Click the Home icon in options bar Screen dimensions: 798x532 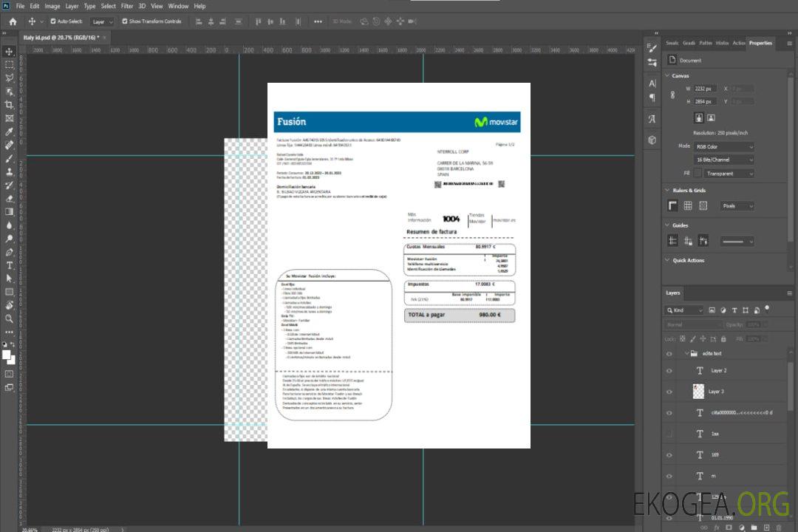click(13, 21)
